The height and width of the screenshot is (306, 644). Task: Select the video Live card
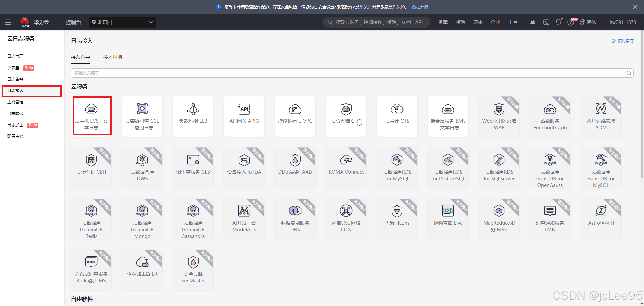[x=448, y=218]
